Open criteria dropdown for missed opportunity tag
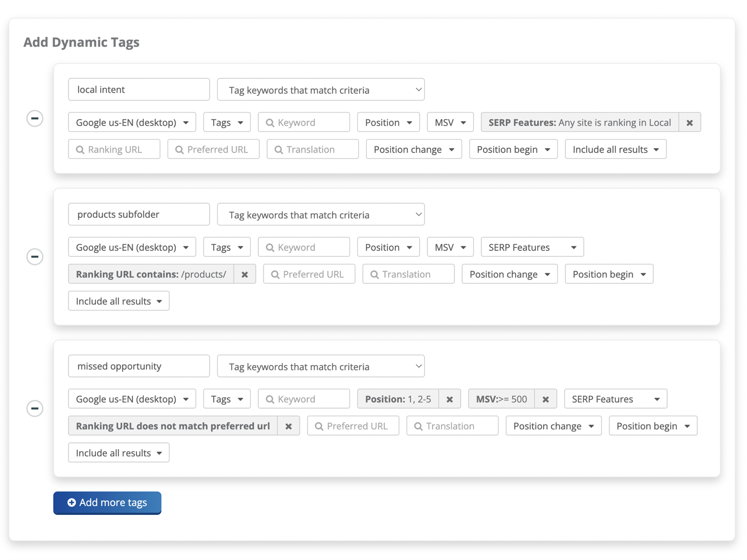 tap(321, 367)
